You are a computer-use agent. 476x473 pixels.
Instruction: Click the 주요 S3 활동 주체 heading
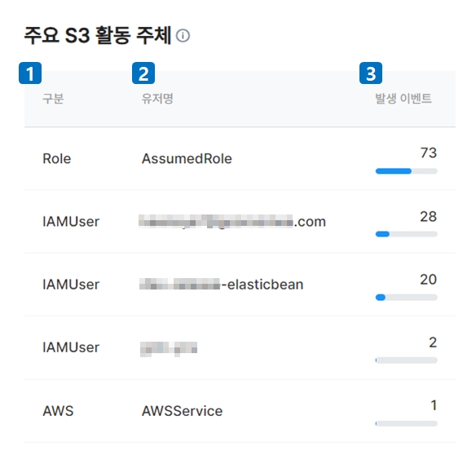click(x=98, y=35)
